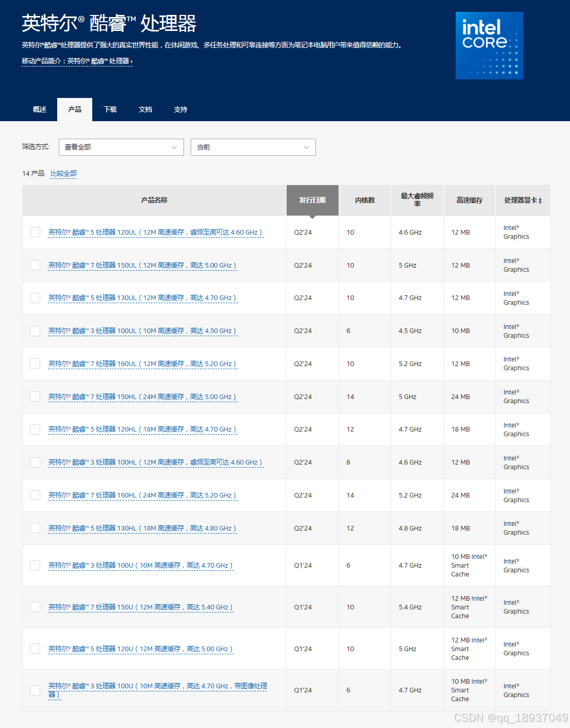Open the 当前 status dropdown

click(x=253, y=147)
